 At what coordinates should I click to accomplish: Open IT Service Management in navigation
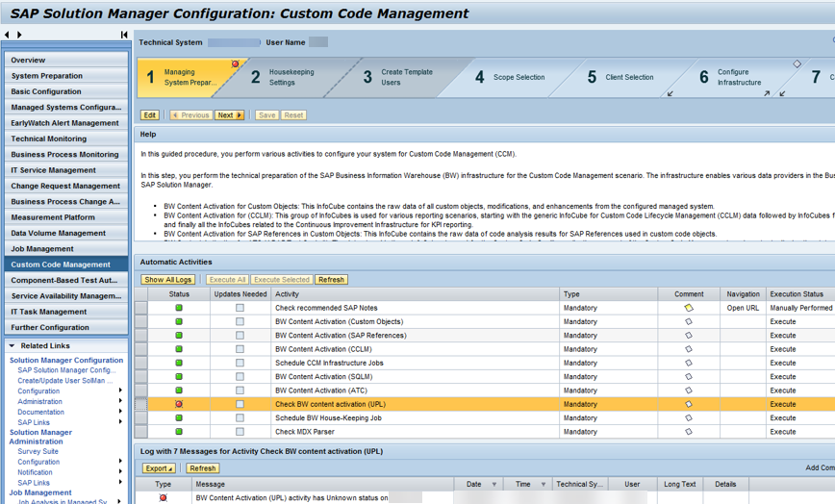(x=66, y=170)
